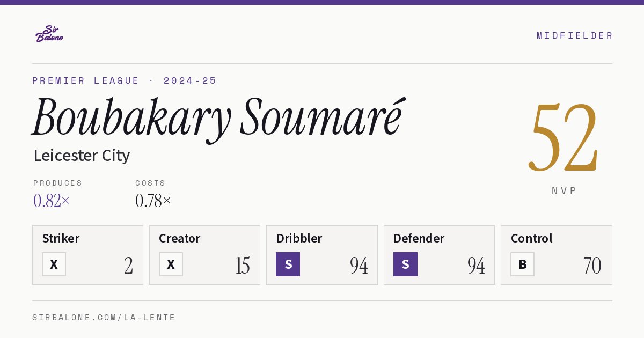Click the Creator card title
This screenshot has width=644, height=338.
(x=180, y=238)
